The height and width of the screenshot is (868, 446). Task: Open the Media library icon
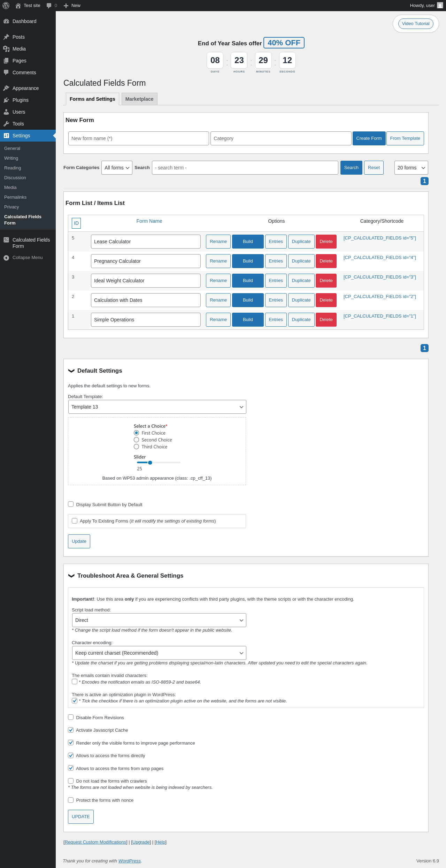click(6, 49)
